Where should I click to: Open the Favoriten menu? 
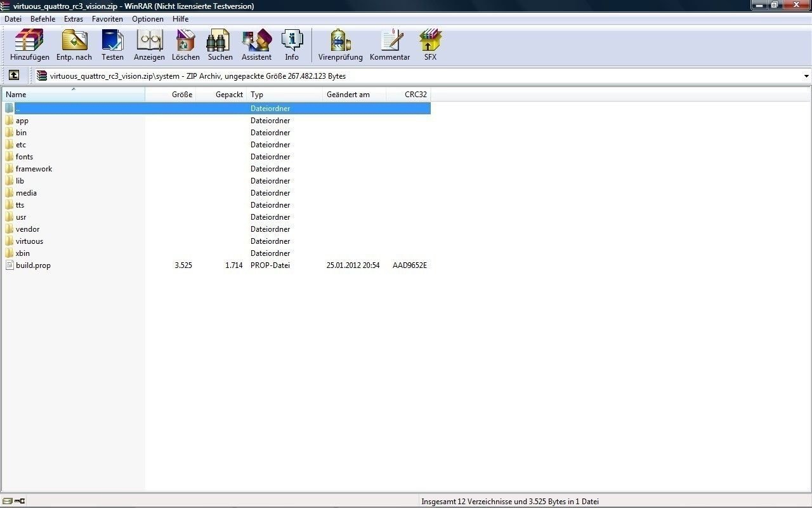coord(107,19)
